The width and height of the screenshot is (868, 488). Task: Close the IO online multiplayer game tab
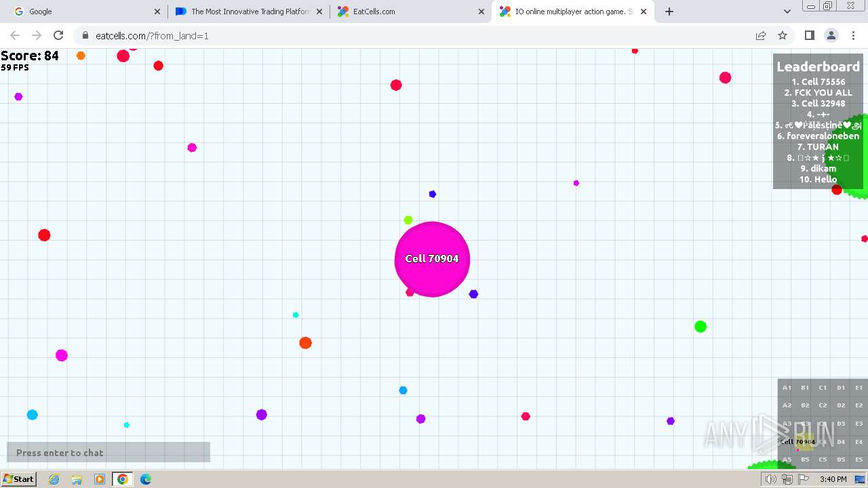click(x=644, y=12)
